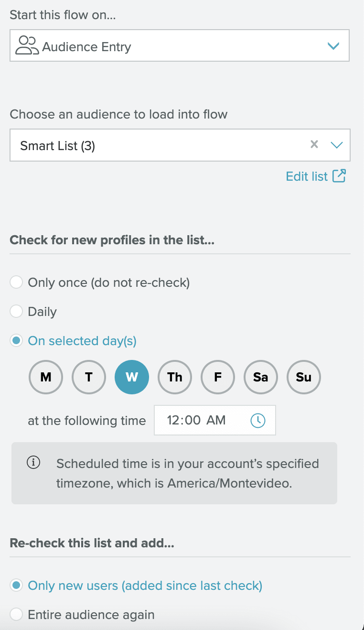Viewport: 364px width, 630px height.
Task: Select the Tuesday day circle
Action: click(89, 377)
